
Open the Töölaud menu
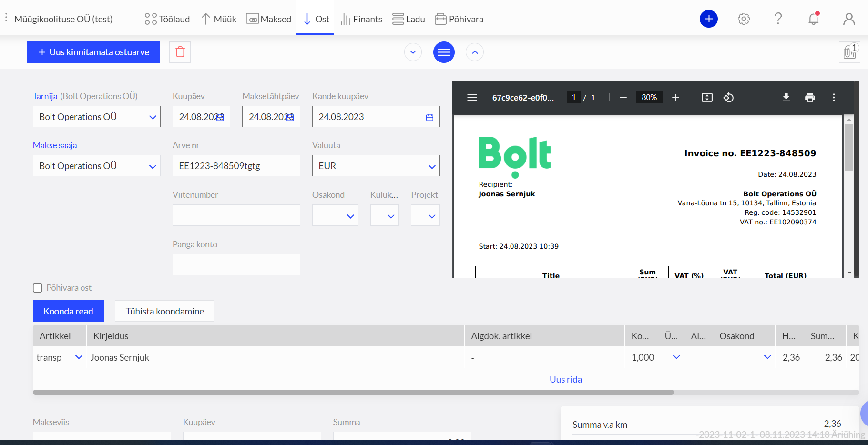coord(167,19)
